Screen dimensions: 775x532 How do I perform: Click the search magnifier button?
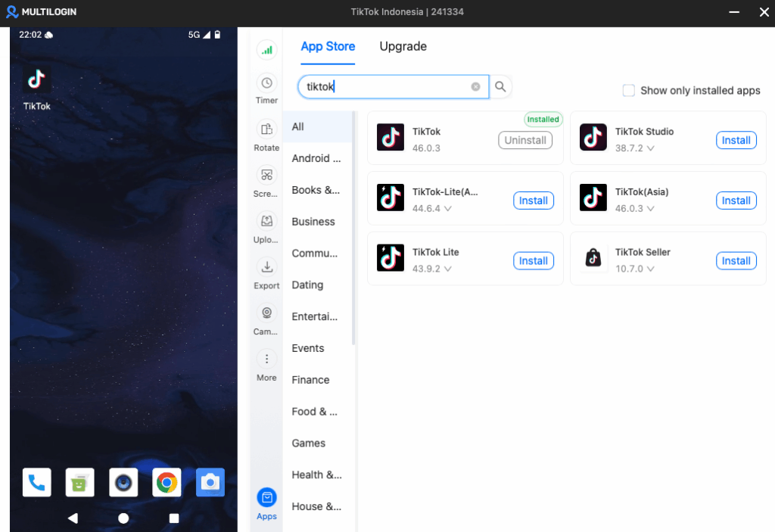click(x=500, y=86)
